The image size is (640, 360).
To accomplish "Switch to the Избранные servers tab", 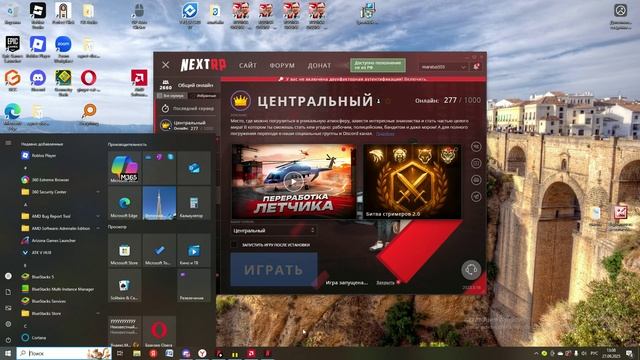I will [204, 96].
